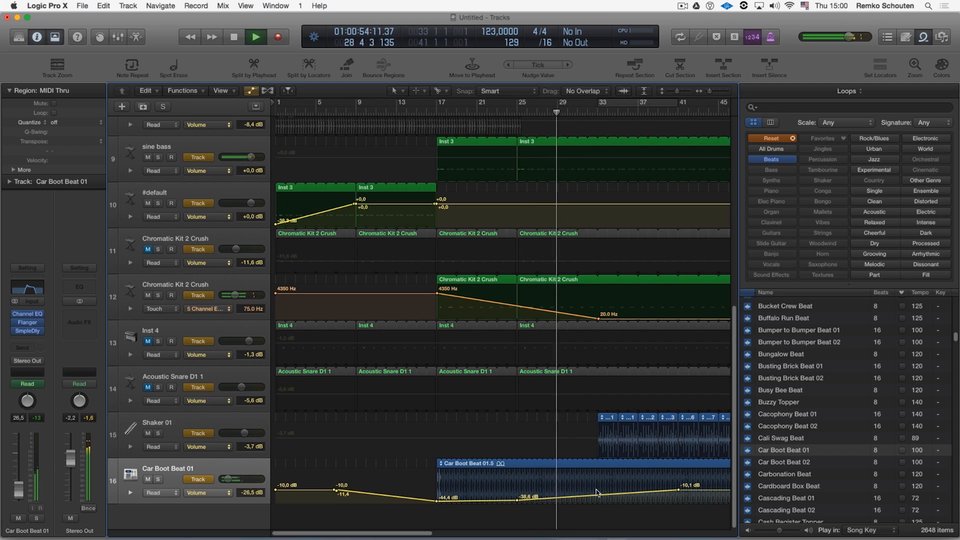Toggle the Flex view button

(268, 91)
